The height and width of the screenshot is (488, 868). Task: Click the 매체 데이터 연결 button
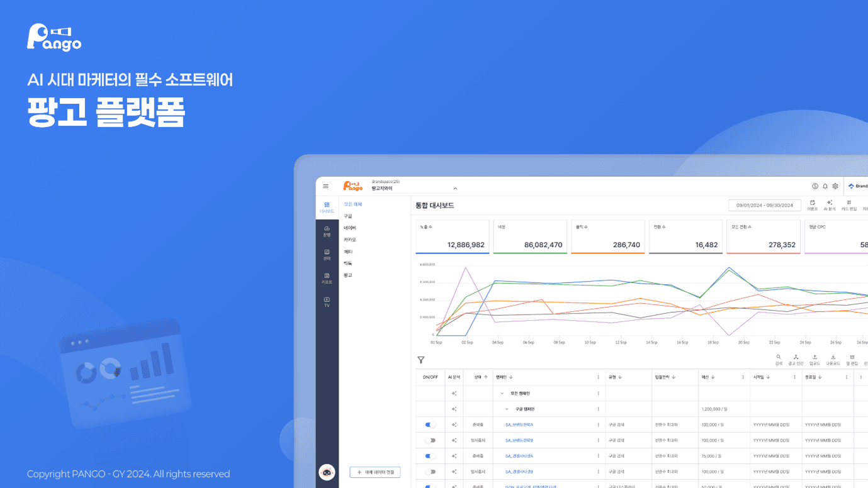coord(375,472)
